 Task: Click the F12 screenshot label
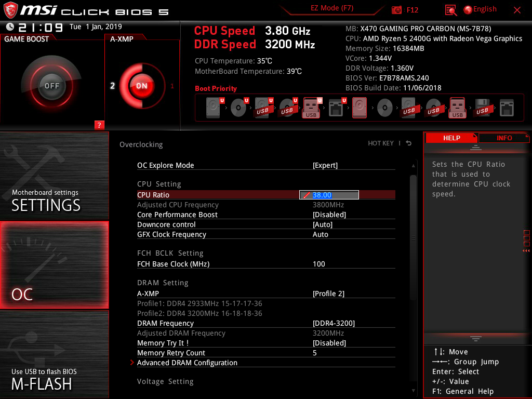click(412, 10)
